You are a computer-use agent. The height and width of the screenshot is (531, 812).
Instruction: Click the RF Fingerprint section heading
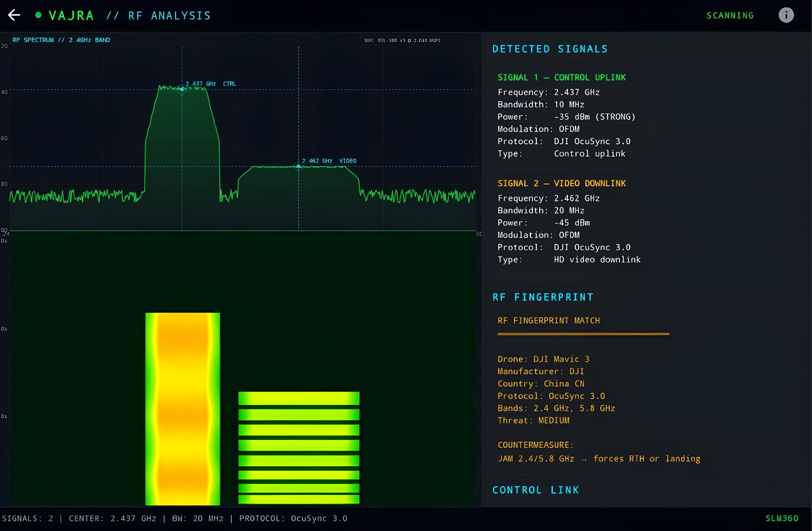(x=543, y=297)
